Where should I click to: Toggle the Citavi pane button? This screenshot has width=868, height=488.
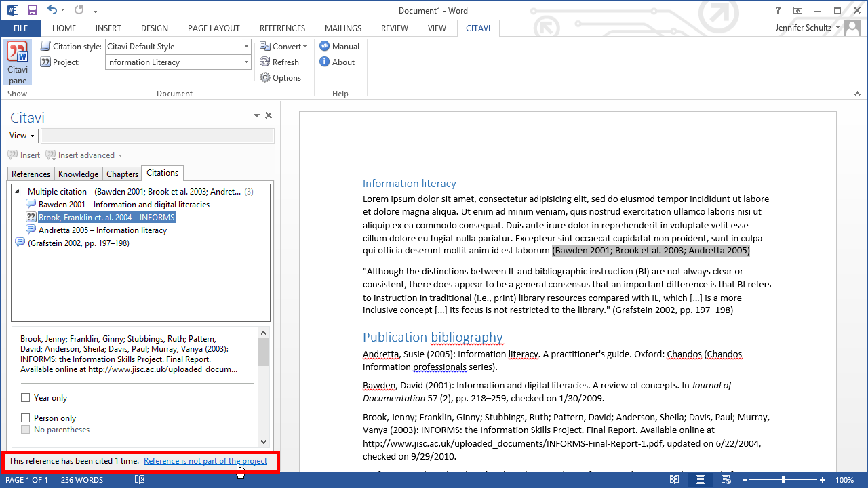[x=18, y=63]
